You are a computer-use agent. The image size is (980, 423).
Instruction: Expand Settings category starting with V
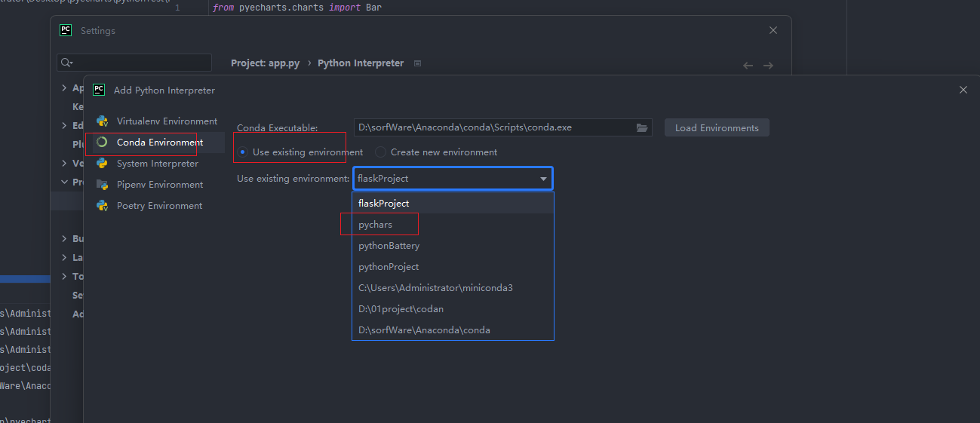64,164
